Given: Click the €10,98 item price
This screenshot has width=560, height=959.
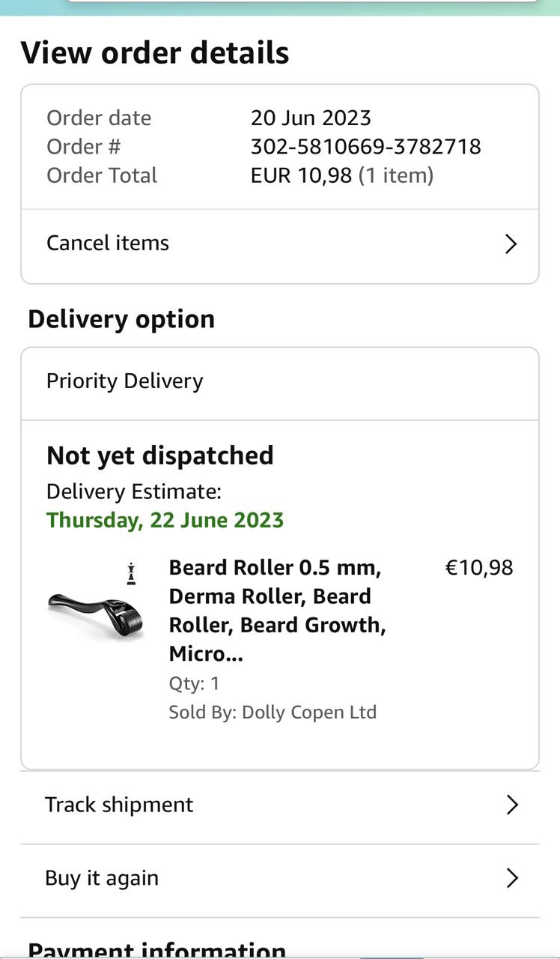Looking at the screenshot, I should pos(479,568).
